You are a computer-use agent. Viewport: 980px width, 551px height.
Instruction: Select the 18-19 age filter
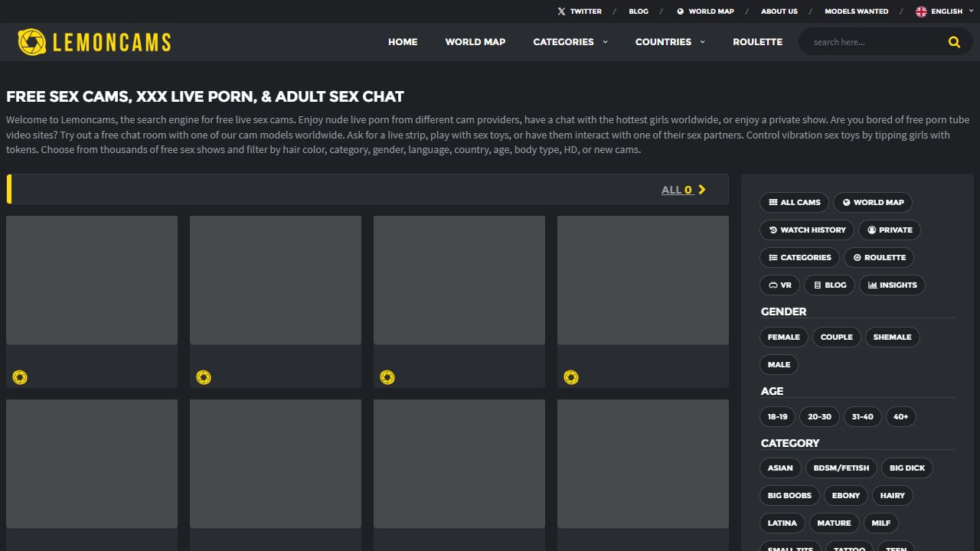pyautogui.click(x=777, y=417)
